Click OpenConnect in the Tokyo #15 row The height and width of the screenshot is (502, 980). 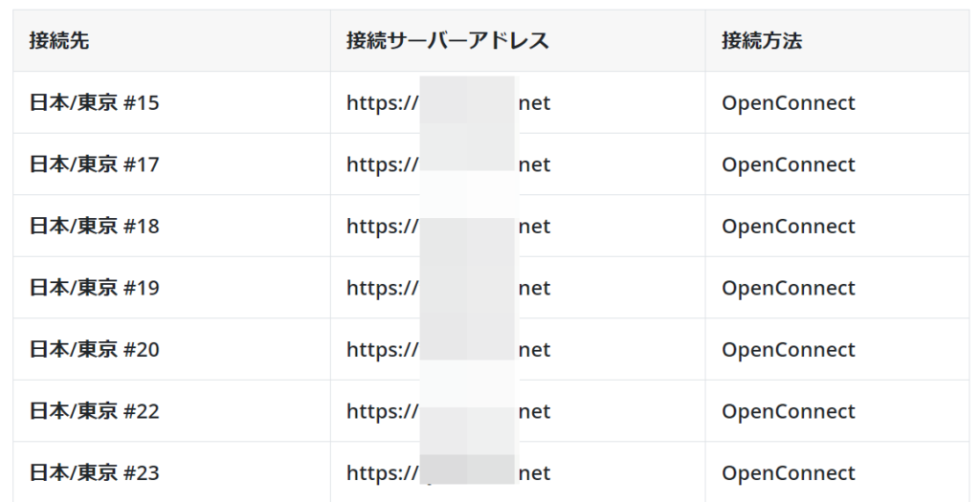789,102
